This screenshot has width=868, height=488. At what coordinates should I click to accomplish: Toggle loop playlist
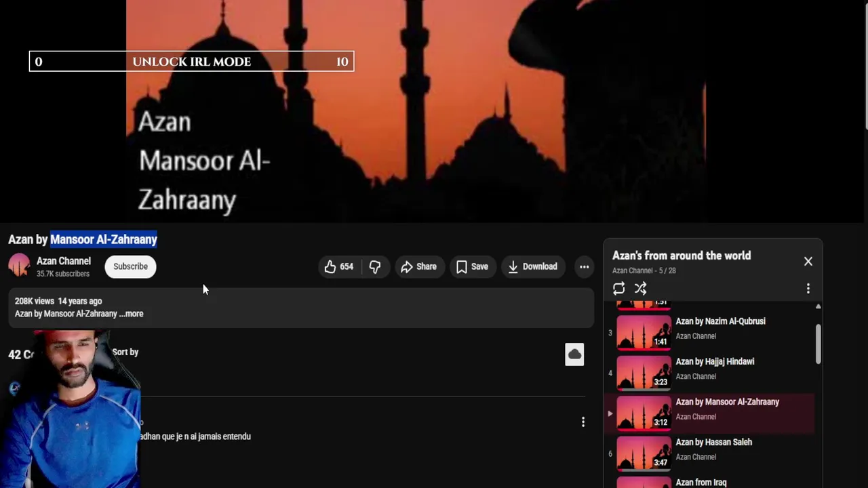point(618,289)
